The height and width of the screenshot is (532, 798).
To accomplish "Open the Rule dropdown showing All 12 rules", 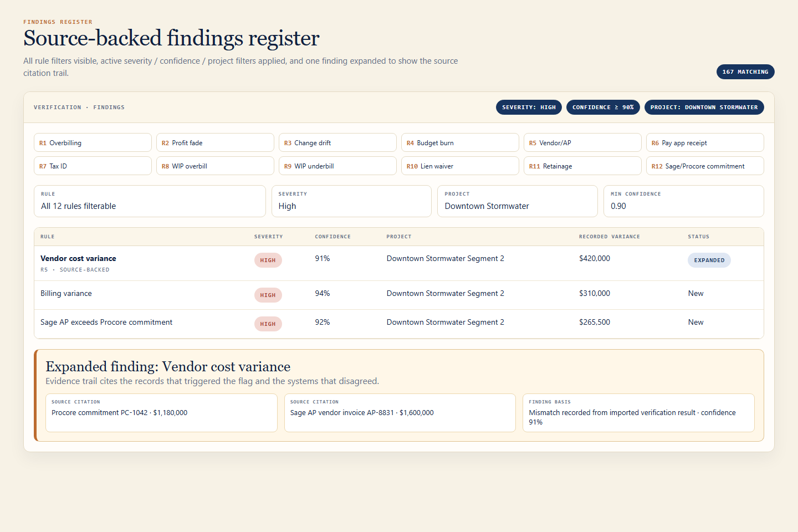I will click(x=150, y=201).
